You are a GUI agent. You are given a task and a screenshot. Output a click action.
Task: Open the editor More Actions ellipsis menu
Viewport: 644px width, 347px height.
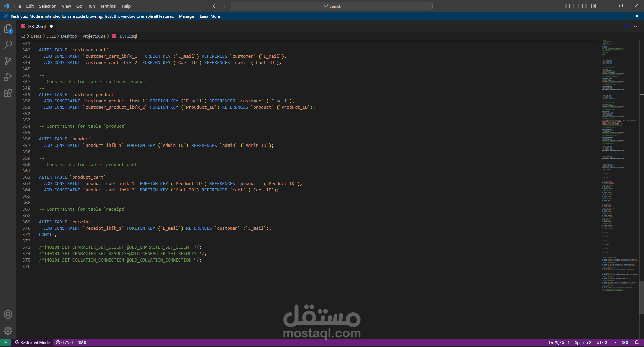click(636, 26)
